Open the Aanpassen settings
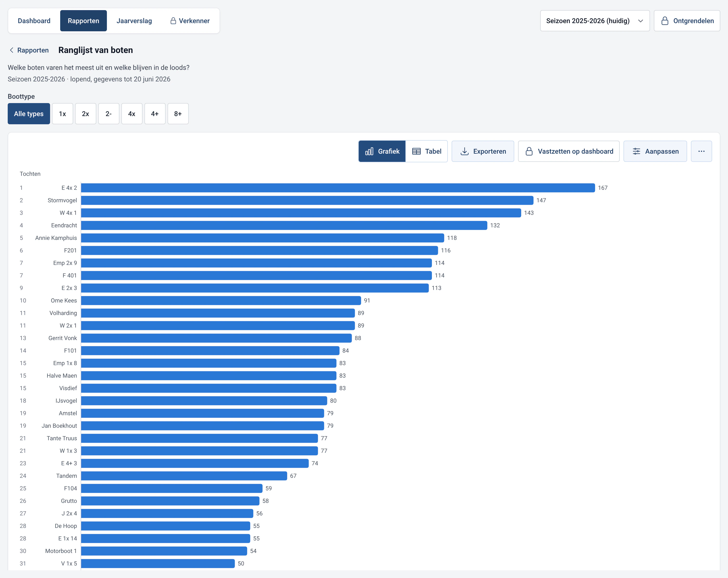The height and width of the screenshot is (578, 728). coord(655,151)
